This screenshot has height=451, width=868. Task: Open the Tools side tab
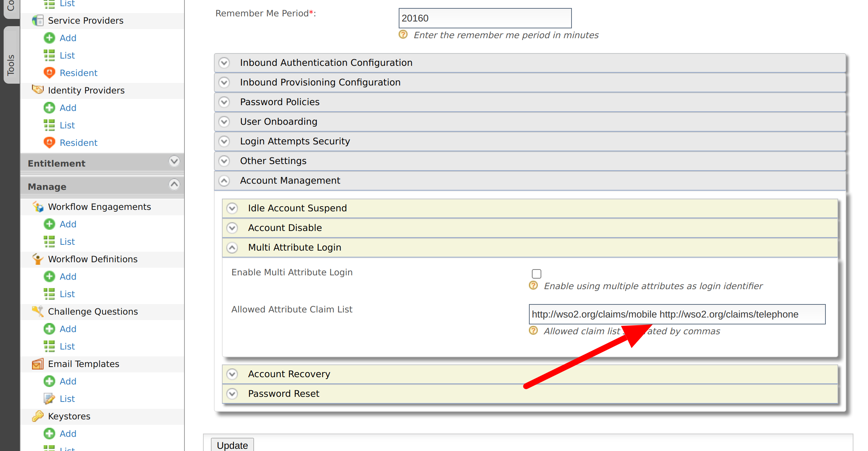pyautogui.click(x=11, y=65)
